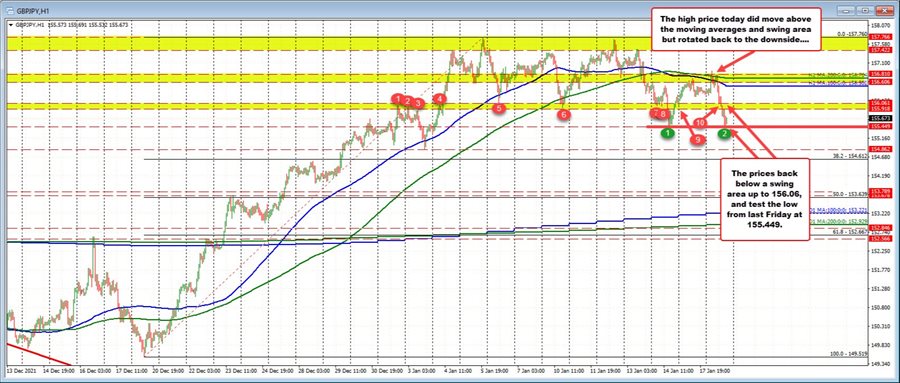Select the Fibonacci 0.0 - 157.760 label

click(x=853, y=34)
